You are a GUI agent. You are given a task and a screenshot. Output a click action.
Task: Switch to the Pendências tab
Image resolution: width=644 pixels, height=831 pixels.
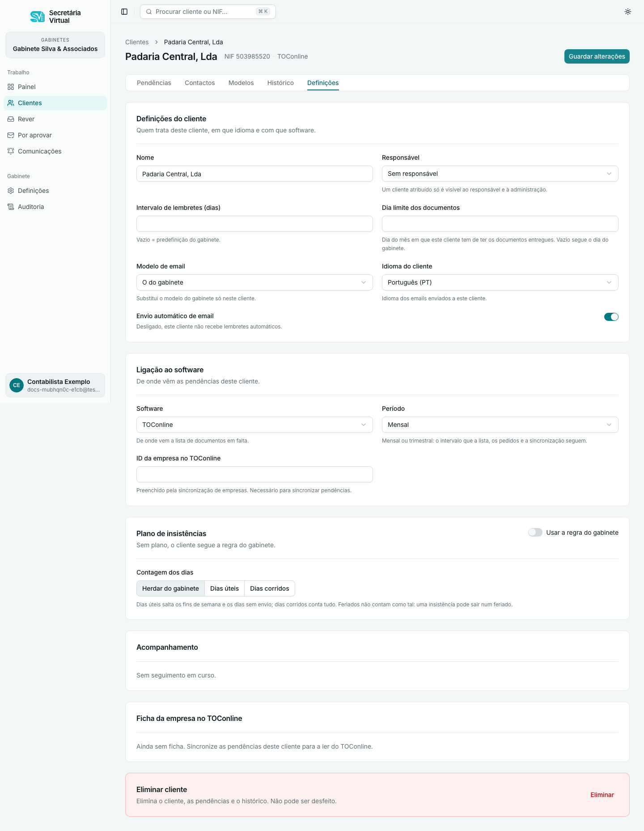(154, 83)
